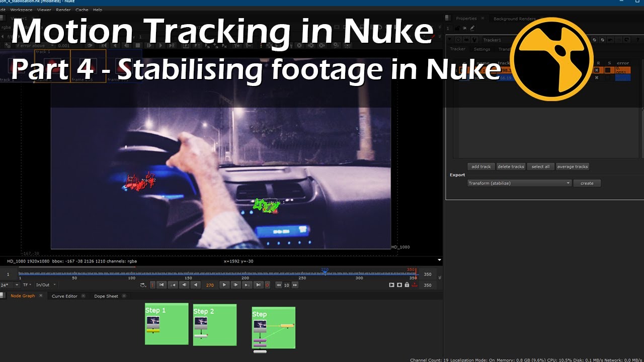
Task: Toggle the S checkbox on the first track row
Action: 607,70
